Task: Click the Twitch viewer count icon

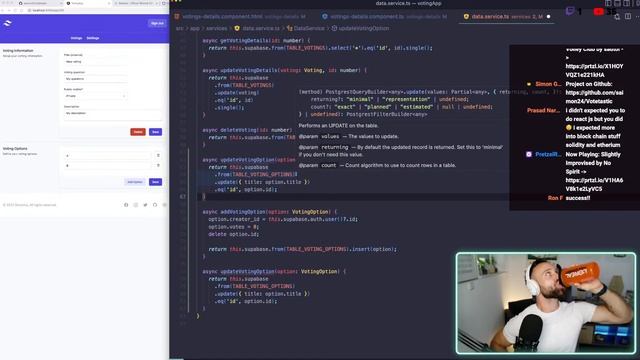Action: click(570, 11)
